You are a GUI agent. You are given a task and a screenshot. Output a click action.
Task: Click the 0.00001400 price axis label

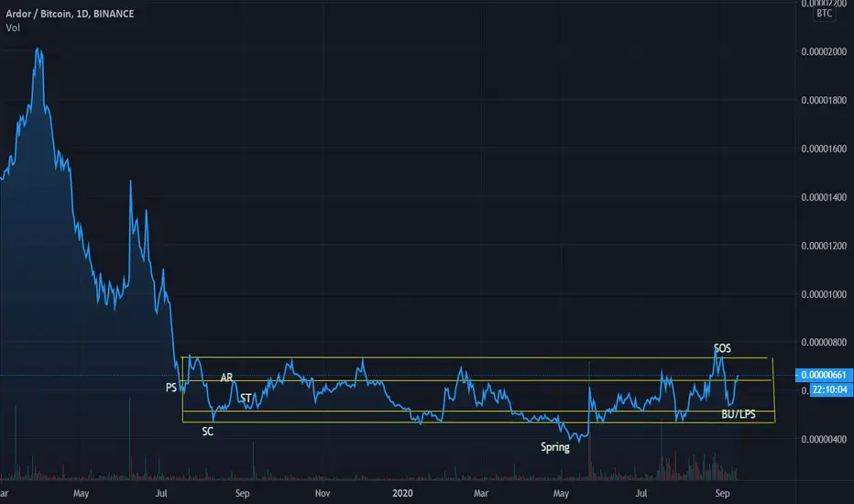click(824, 197)
